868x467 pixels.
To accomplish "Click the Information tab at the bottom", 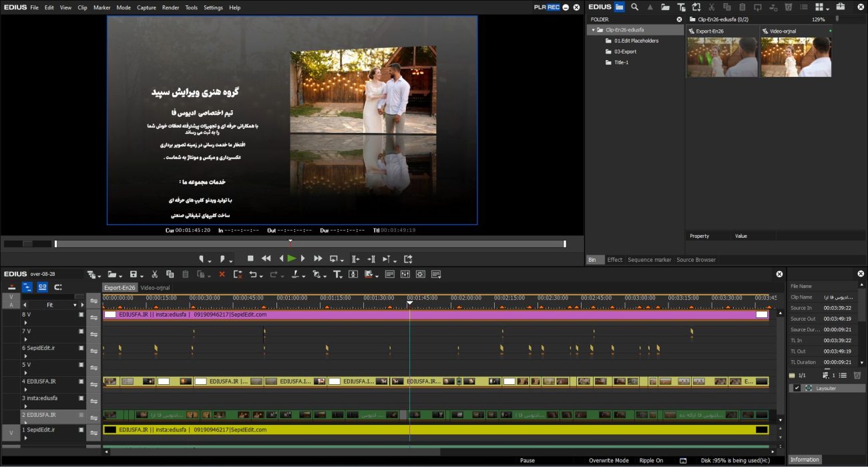I will click(805, 460).
